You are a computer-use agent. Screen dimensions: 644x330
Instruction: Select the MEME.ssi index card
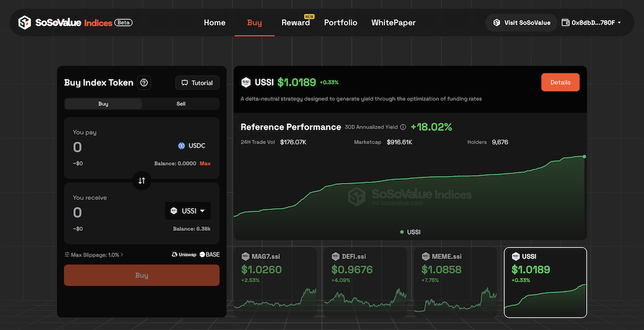pyautogui.click(x=455, y=282)
